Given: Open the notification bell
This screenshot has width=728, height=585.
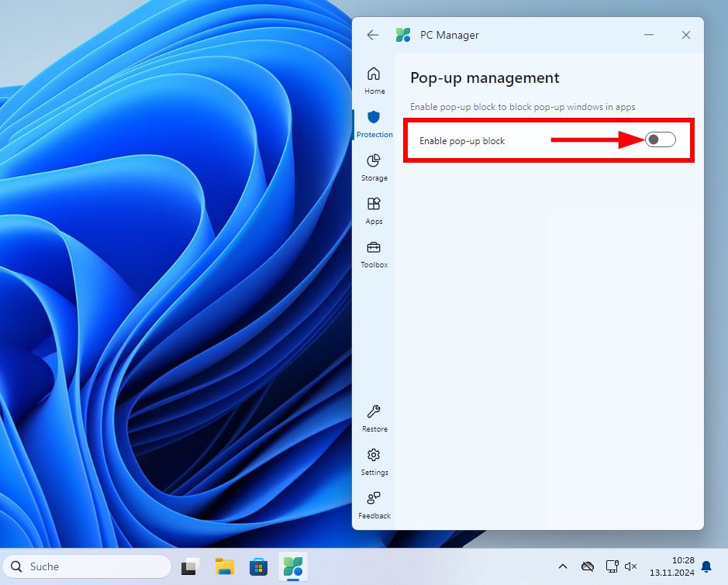Looking at the screenshot, I should point(706,566).
